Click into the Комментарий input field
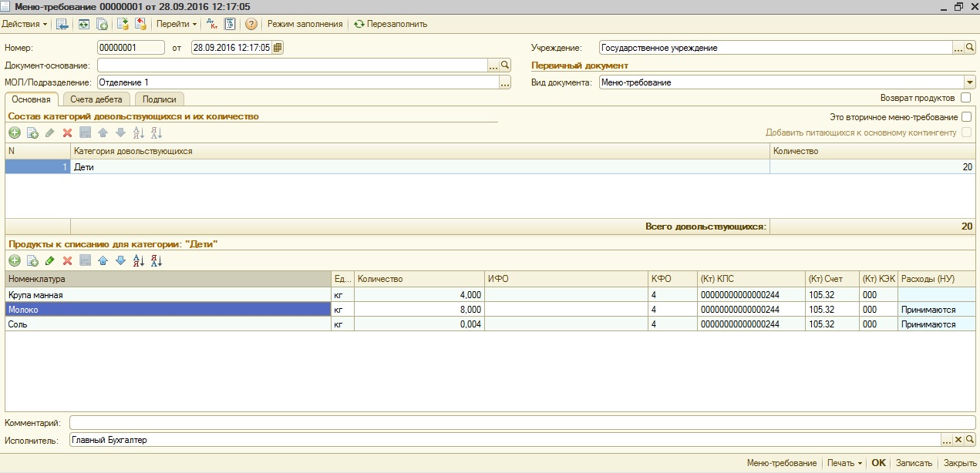This screenshot has height=473, width=980. click(x=522, y=423)
